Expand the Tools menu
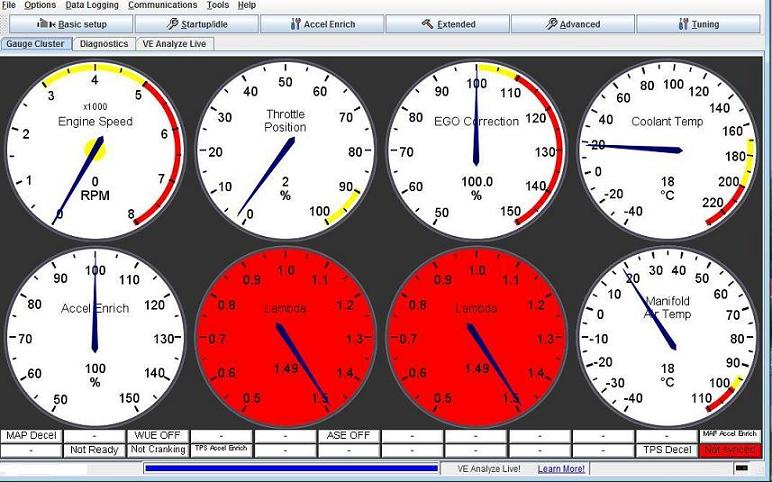 pyautogui.click(x=217, y=5)
